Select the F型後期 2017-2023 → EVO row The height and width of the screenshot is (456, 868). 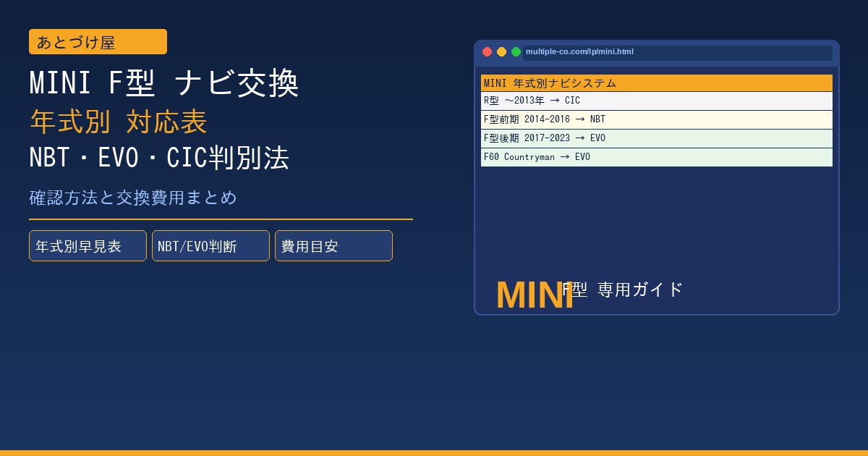tap(657, 138)
